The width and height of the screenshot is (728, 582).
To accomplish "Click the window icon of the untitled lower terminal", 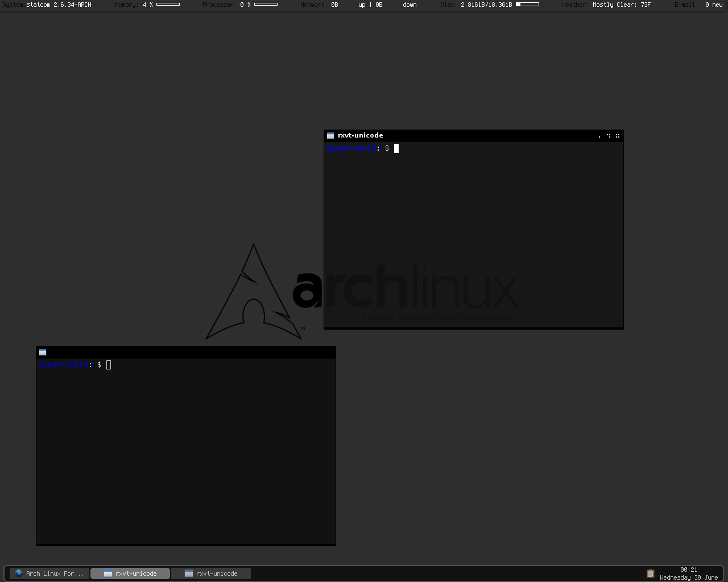I will coord(43,352).
